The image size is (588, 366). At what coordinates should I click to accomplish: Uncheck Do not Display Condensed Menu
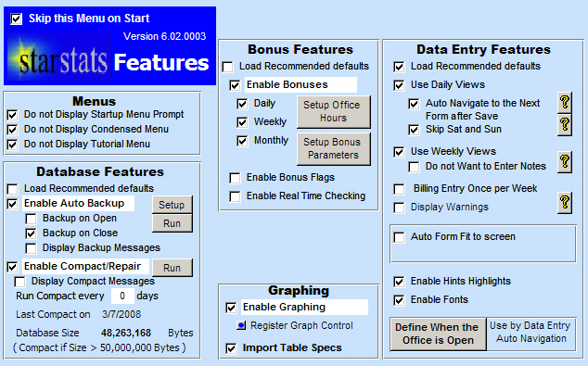(x=12, y=130)
